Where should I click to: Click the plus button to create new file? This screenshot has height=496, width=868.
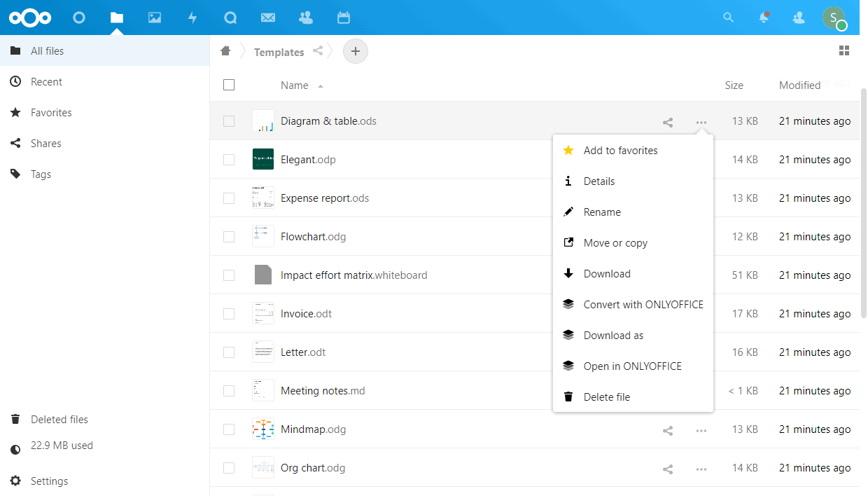356,51
